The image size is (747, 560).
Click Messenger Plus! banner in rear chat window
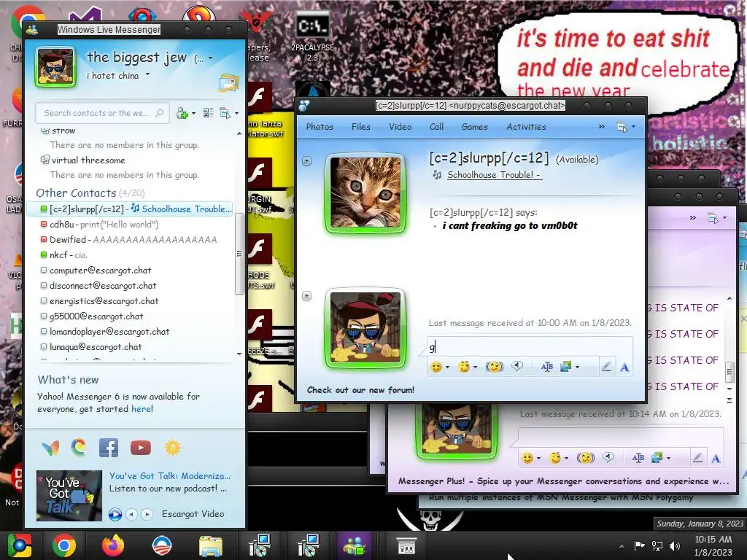pos(564,481)
